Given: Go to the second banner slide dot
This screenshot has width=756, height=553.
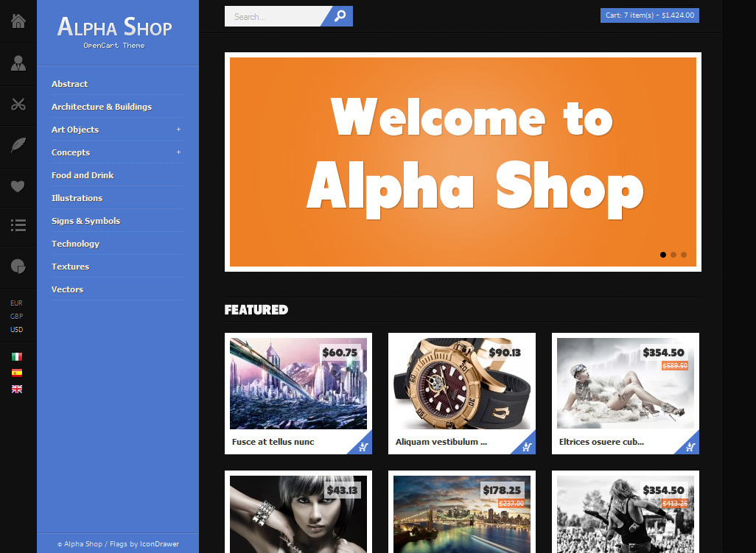Looking at the screenshot, I should (x=673, y=255).
